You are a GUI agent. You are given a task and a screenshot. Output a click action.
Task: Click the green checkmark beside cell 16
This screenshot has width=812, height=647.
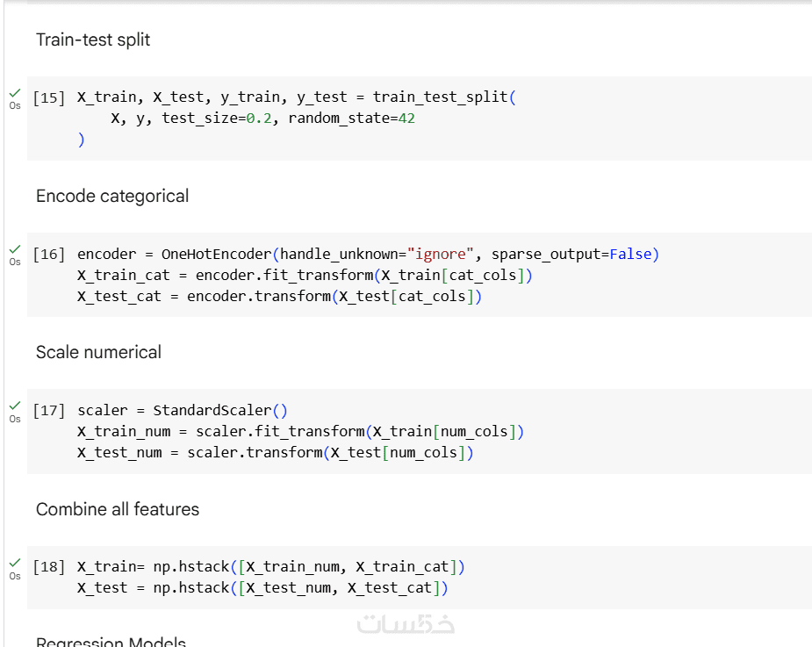(15, 248)
